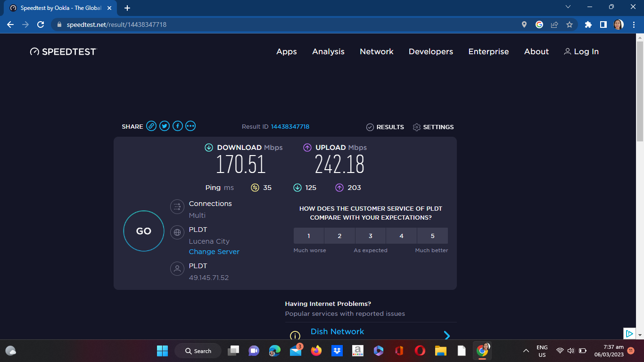Open the Log In link
644x362 pixels.
tap(581, 52)
